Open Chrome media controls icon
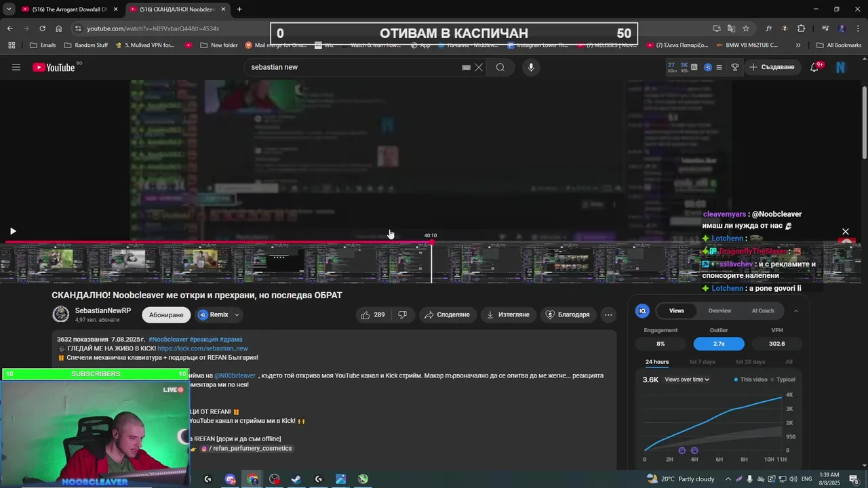This screenshot has height=488, width=868. (825, 28)
